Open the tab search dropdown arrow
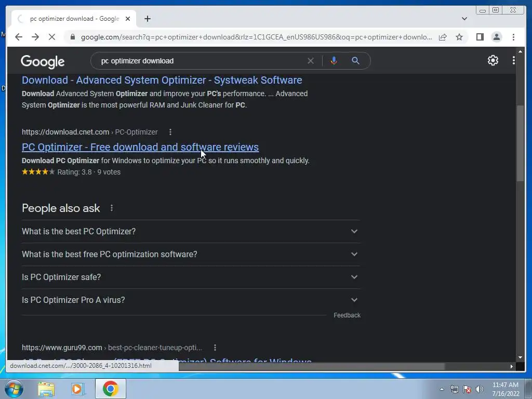The width and height of the screenshot is (532, 399). (x=464, y=19)
